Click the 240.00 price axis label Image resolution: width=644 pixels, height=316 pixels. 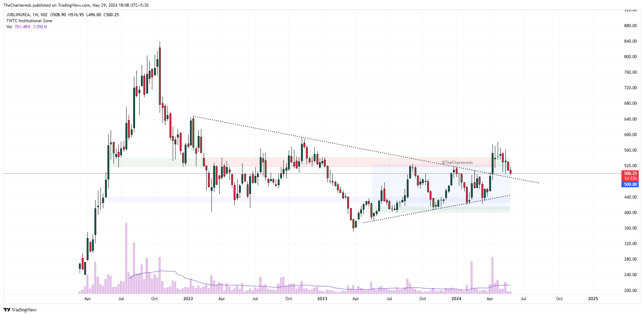[630, 275]
